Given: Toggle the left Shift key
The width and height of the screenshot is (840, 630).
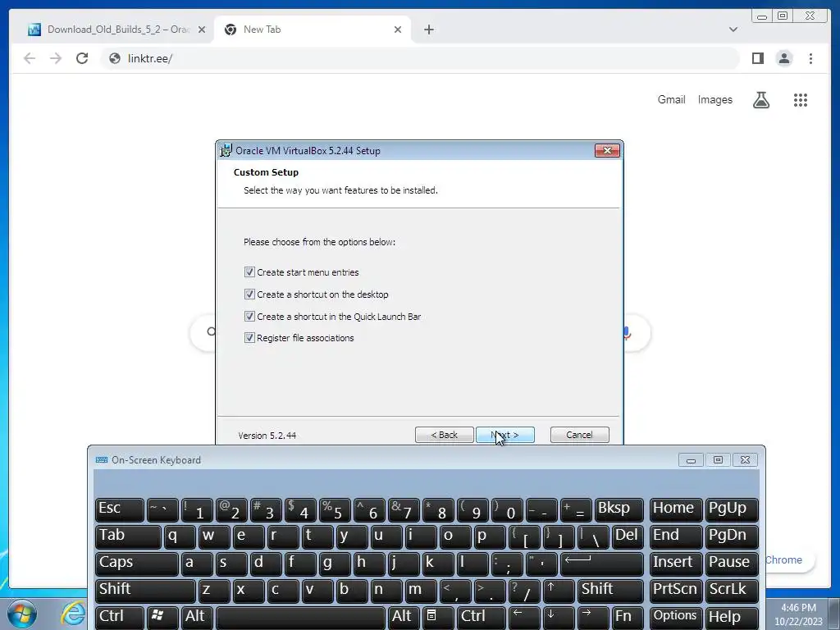Looking at the screenshot, I should pyautogui.click(x=145, y=591).
